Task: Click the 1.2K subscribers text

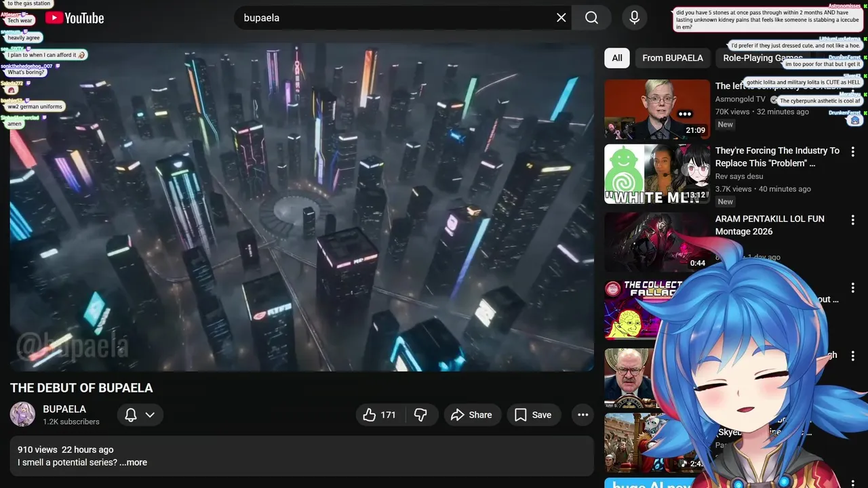Action: pyautogui.click(x=71, y=422)
